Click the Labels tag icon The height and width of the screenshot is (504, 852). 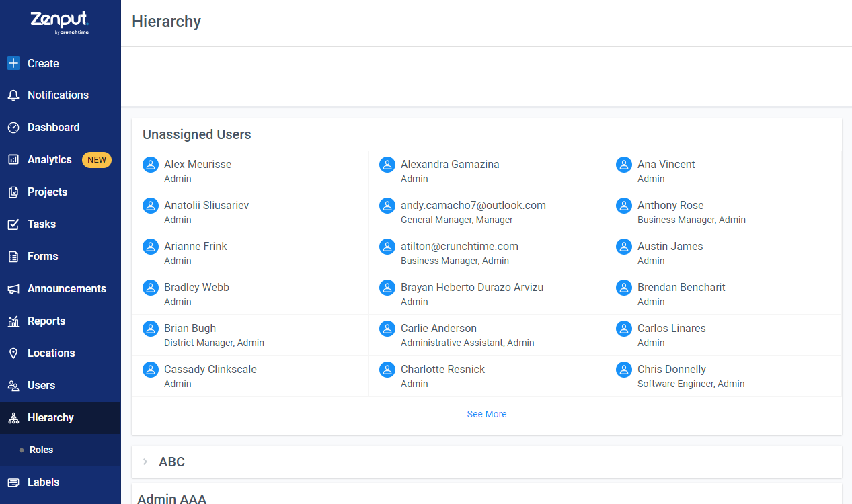[13, 482]
